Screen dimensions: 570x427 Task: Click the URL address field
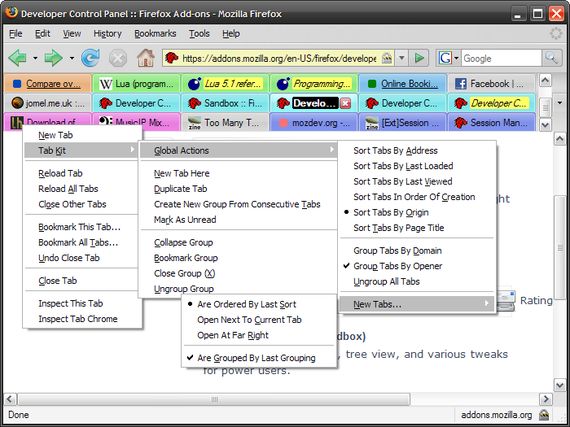(x=278, y=58)
